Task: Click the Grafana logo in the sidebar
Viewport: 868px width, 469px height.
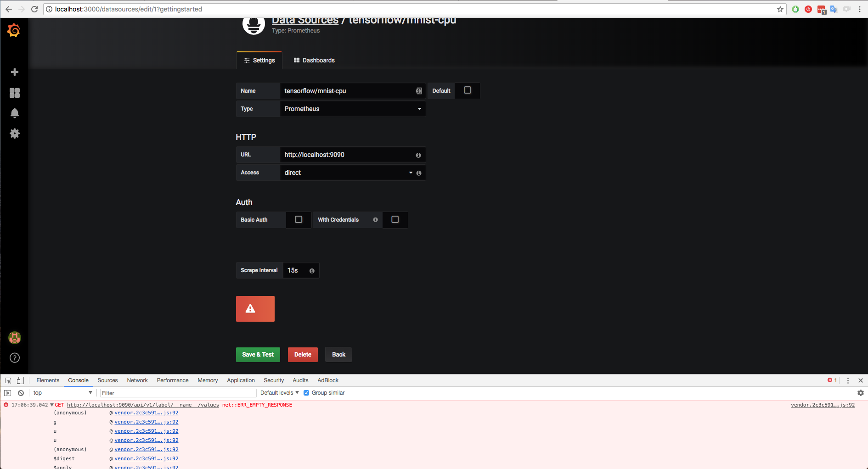Action: 14,30
